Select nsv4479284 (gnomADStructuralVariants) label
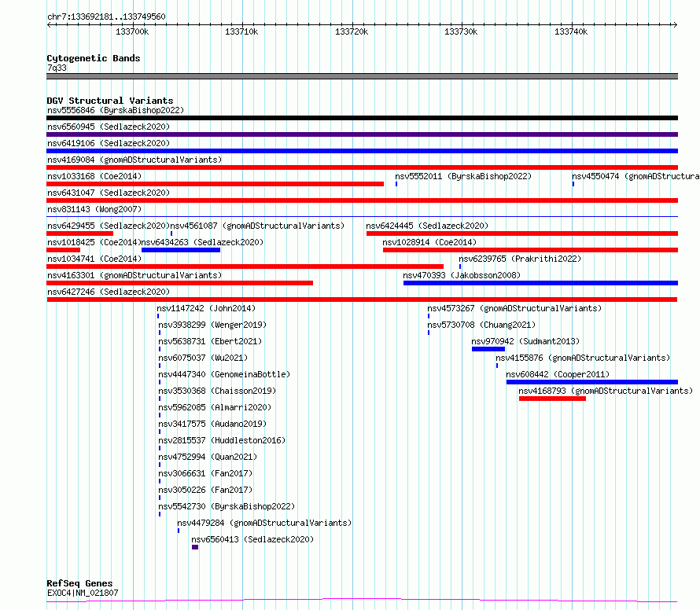The height and width of the screenshot is (610, 700). click(x=264, y=523)
